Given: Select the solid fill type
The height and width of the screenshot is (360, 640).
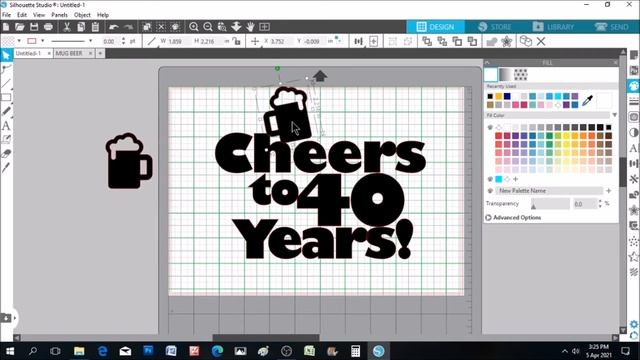Looking at the screenshot, I should point(491,74).
